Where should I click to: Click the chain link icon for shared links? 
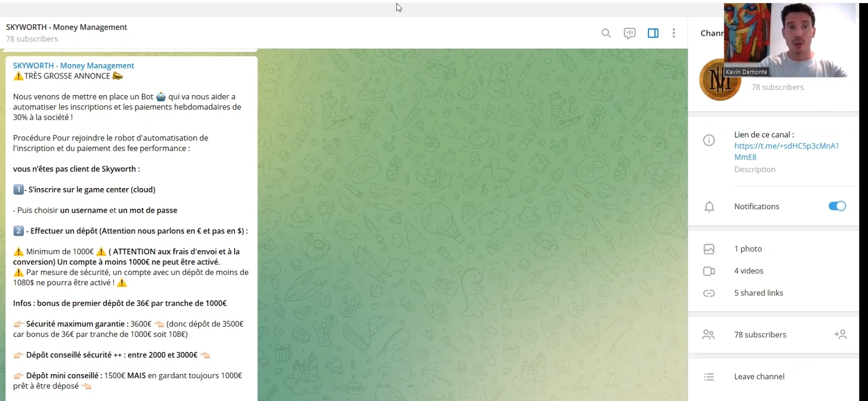(x=709, y=293)
